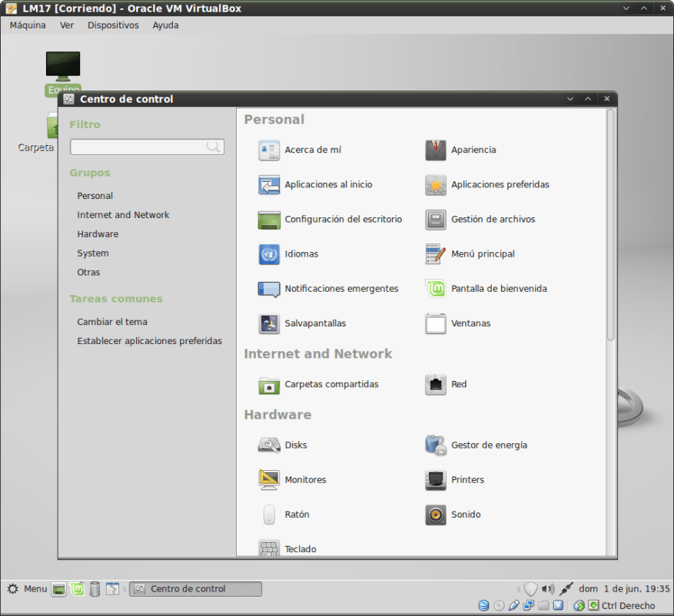
Task: Click the volume icon in the panel
Action: [547, 589]
